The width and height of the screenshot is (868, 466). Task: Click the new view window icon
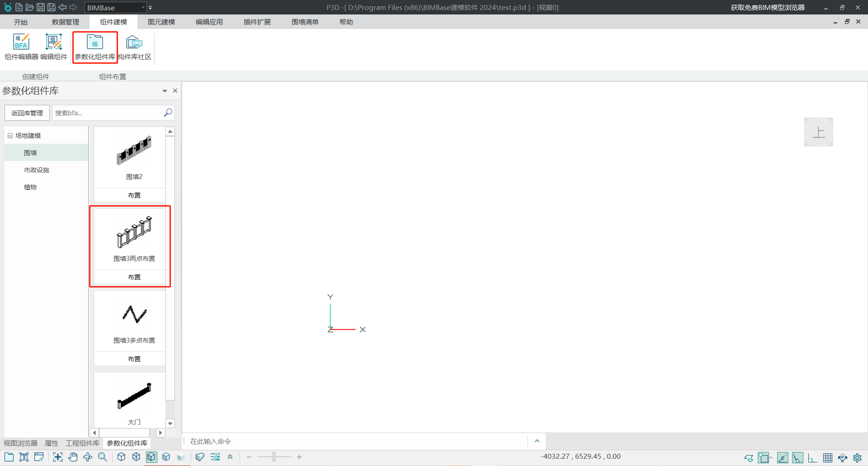coord(9,457)
